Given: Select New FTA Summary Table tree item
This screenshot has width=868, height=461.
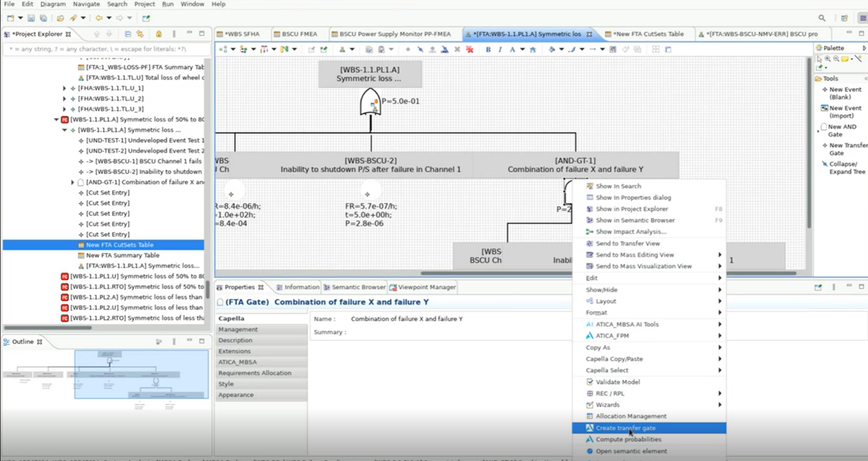Looking at the screenshot, I should (122, 256).
